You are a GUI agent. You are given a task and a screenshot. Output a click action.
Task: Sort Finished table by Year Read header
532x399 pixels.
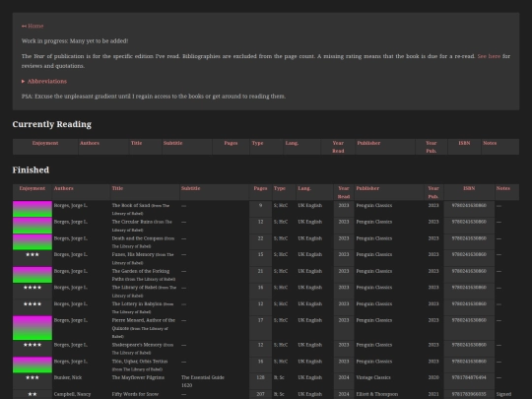click(x=344, y=192)
